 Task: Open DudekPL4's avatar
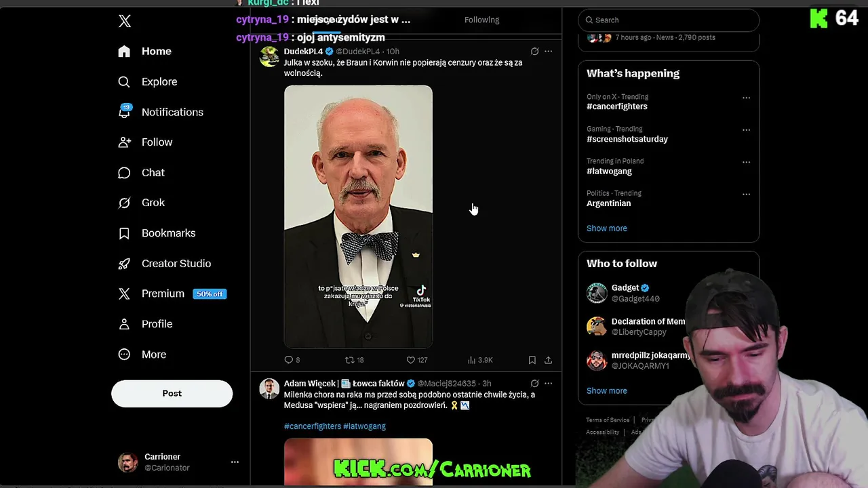pyautogui.click(x=269, y=56)
